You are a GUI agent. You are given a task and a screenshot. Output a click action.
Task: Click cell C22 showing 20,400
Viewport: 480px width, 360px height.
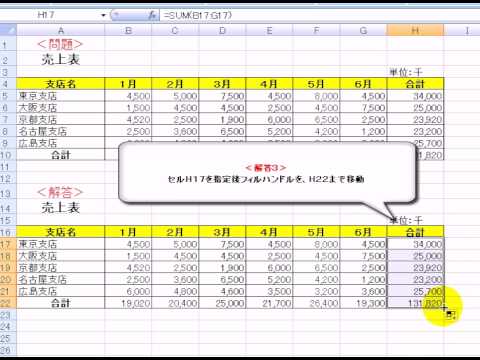(x=175, y=303)
